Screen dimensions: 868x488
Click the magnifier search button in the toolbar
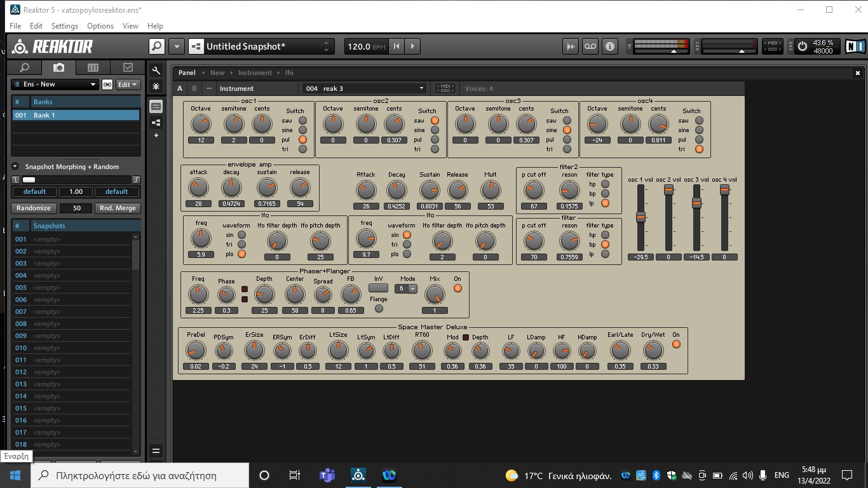156,46
